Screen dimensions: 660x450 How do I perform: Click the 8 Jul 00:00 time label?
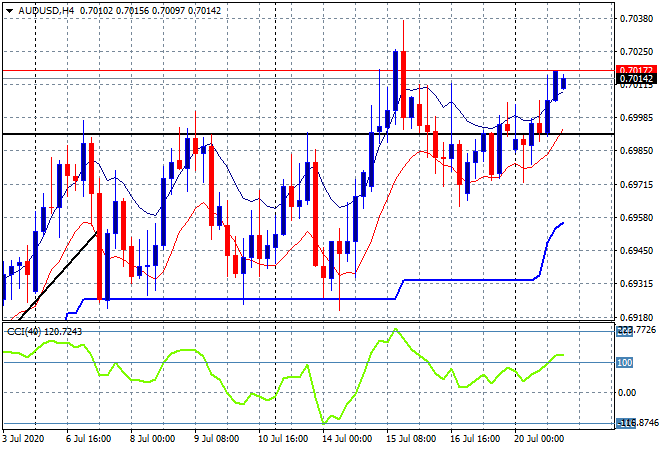tap(152, 439)
